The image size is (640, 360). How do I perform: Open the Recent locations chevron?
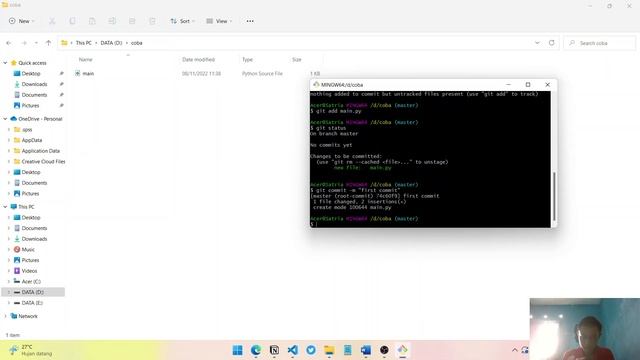(x=36, y=43)
